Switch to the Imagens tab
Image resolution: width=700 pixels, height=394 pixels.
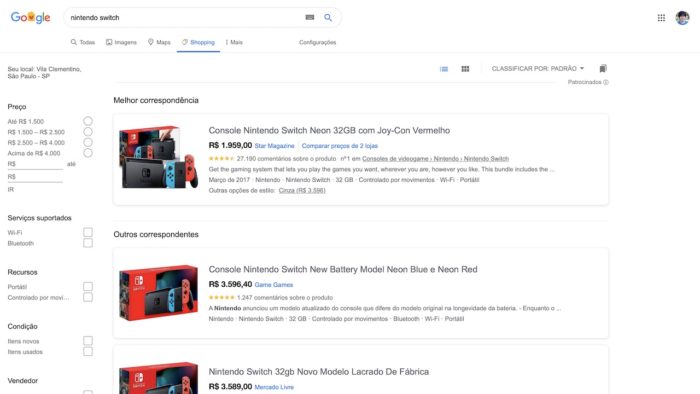121,42
